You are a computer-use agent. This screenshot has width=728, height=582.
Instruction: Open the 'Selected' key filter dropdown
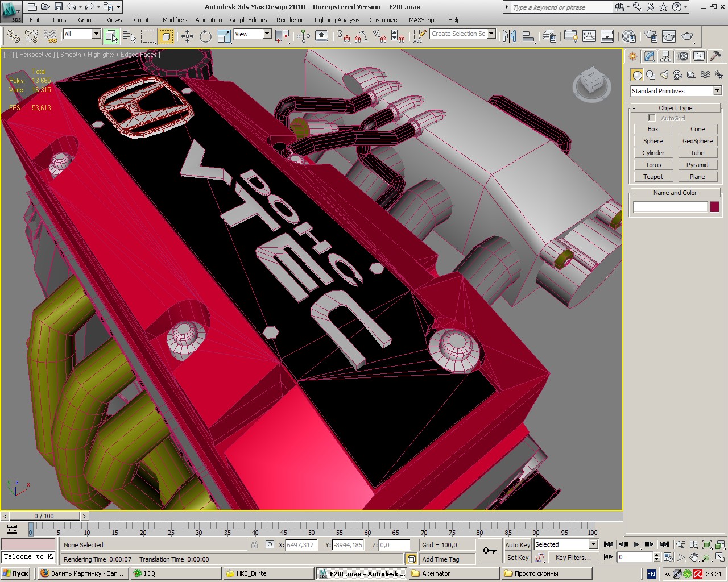tap(593, 544)
